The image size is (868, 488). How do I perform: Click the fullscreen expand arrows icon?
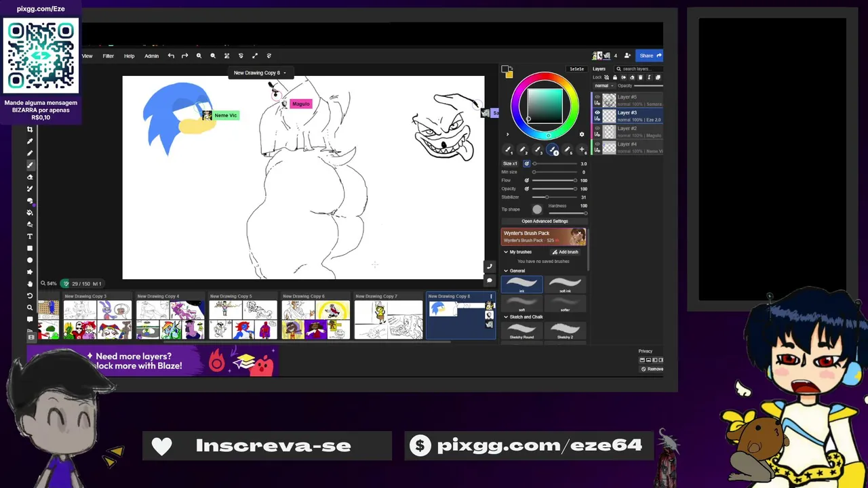pyautogui.click(x=255, y=56)
